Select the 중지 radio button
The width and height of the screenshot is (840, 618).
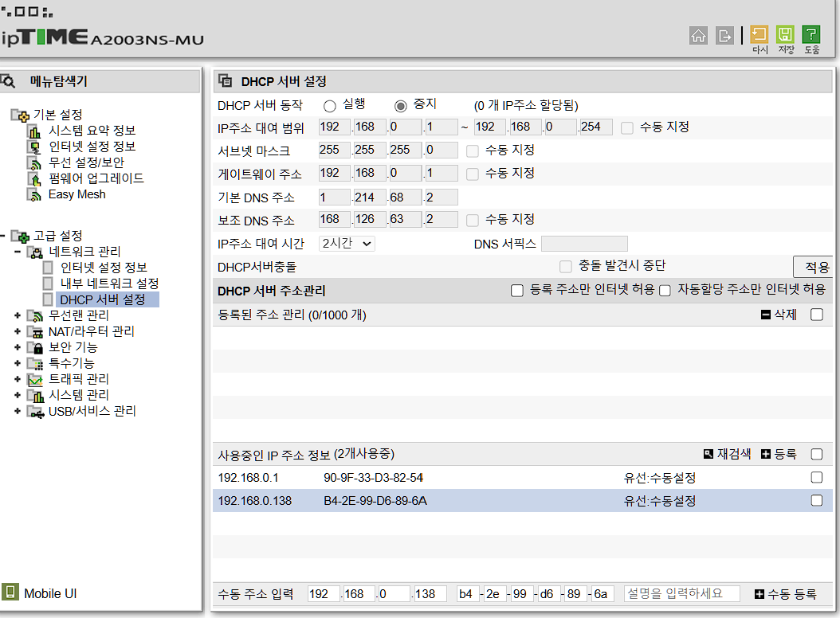[x=400, y=106]
